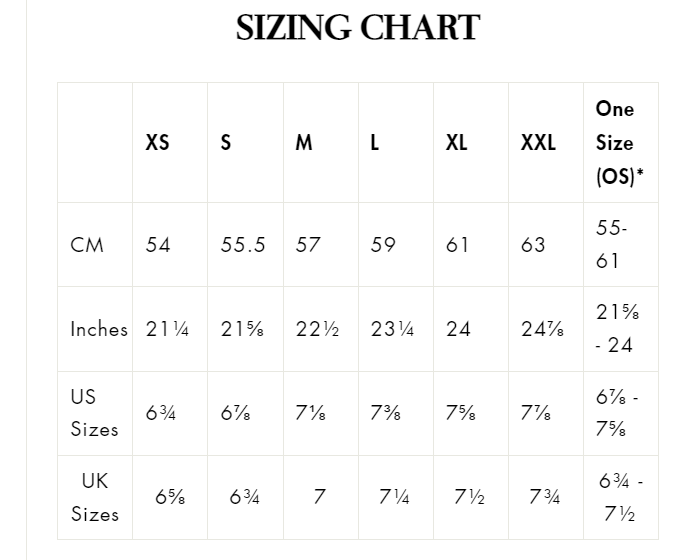The width and height of the screenshot is (673, 560).
Task: Select the M size column header
Action: point(304,142)
